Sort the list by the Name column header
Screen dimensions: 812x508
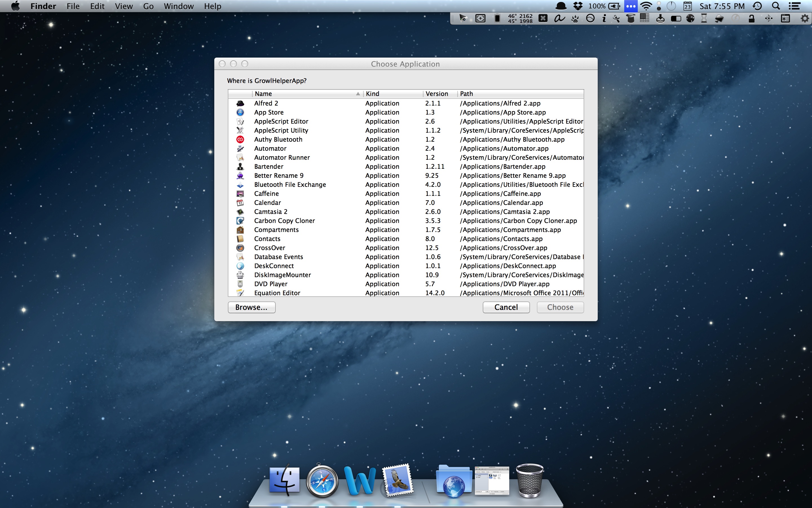307,94
